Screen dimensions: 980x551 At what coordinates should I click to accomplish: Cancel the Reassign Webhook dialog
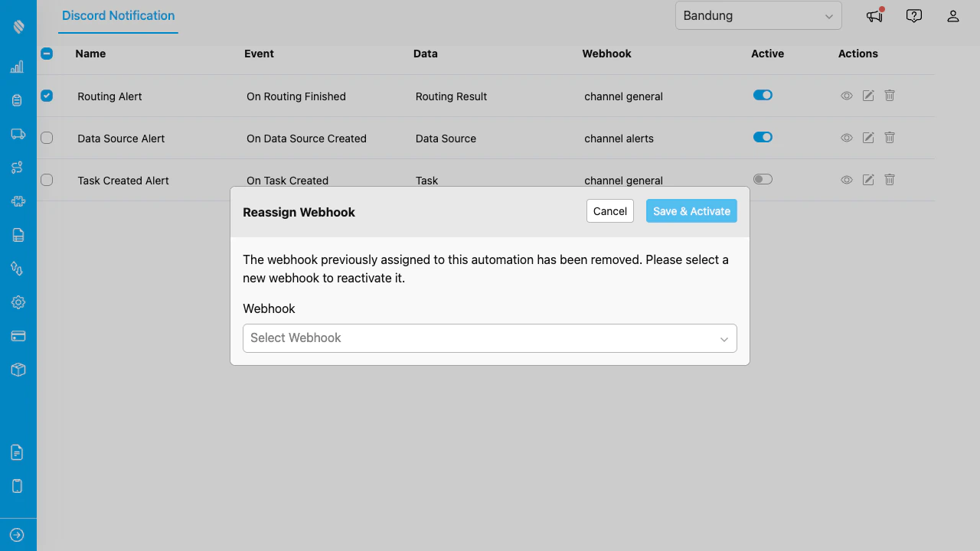(x=609, y=210)
